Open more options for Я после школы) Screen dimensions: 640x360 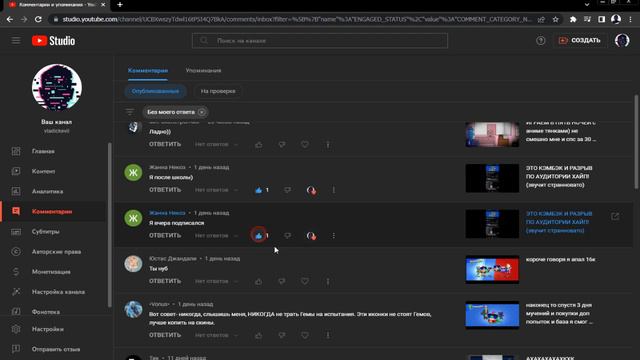click(333, 190)
